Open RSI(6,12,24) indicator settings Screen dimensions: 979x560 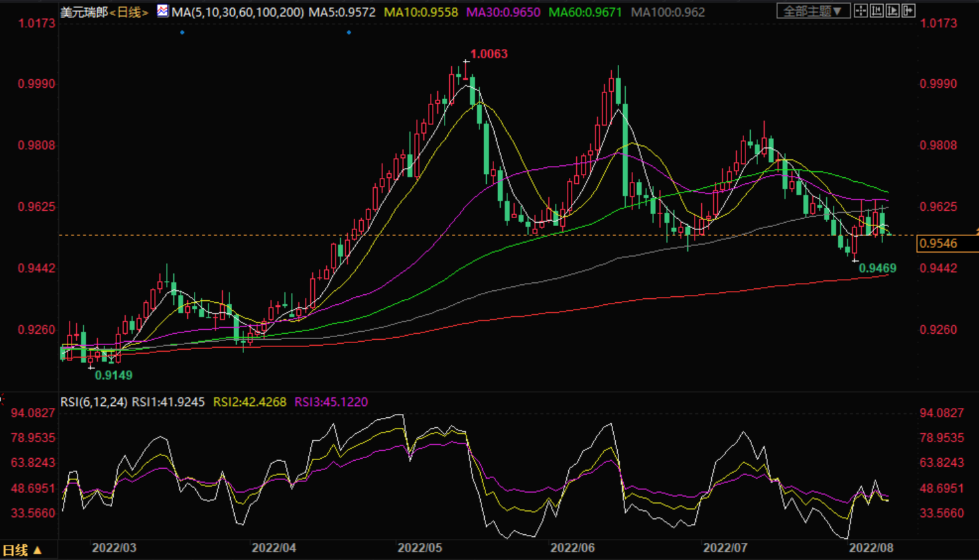click(x=93, y=402)
